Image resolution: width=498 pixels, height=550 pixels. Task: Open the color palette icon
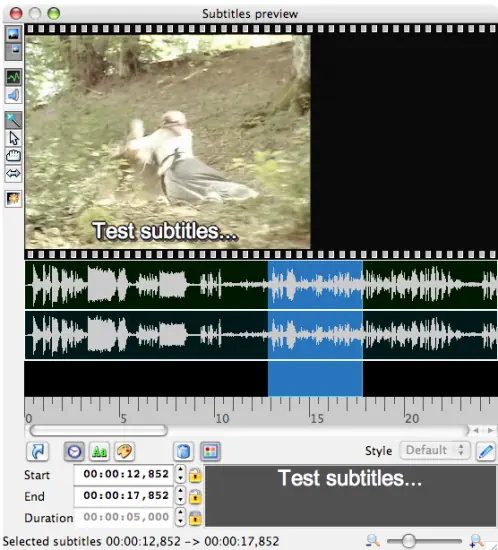point(124,451)
